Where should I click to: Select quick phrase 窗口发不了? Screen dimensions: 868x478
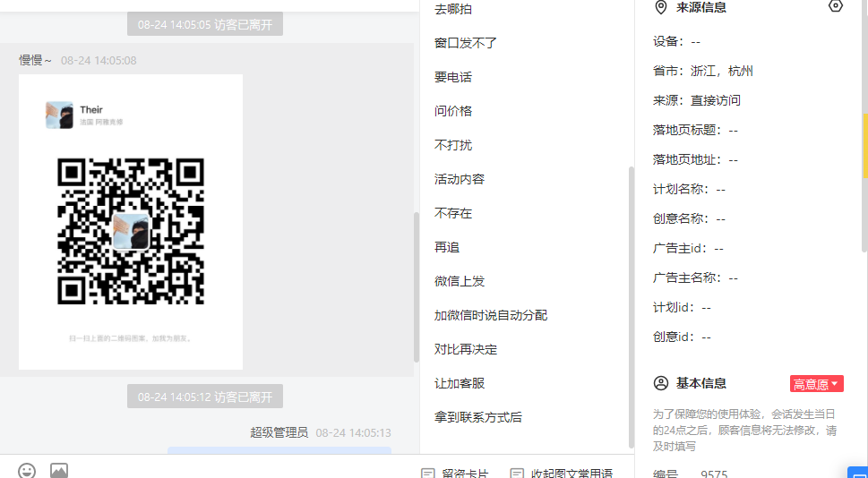(x=466, y=43)
